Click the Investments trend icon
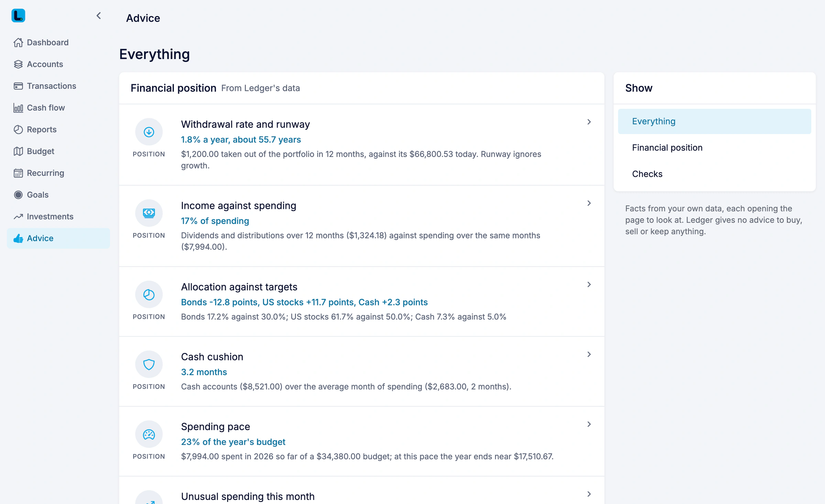The image size is (825, 504). coord(18,216)
